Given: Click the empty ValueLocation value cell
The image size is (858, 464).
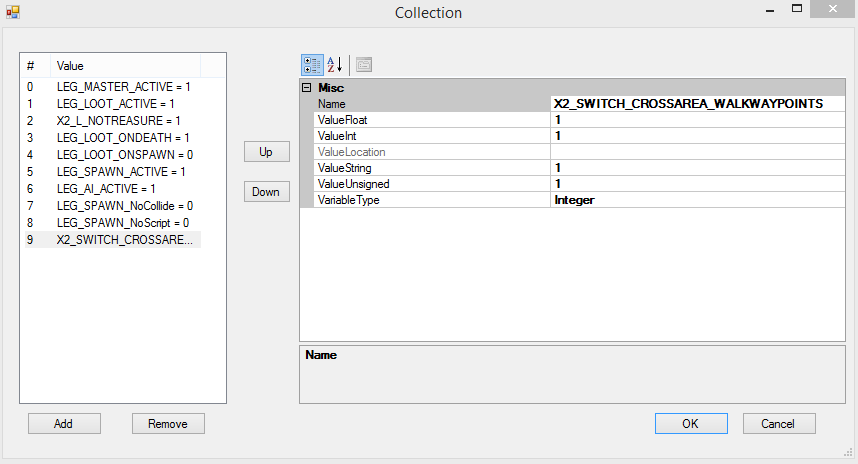Looking at the screenshot, I should pos(697,152).
